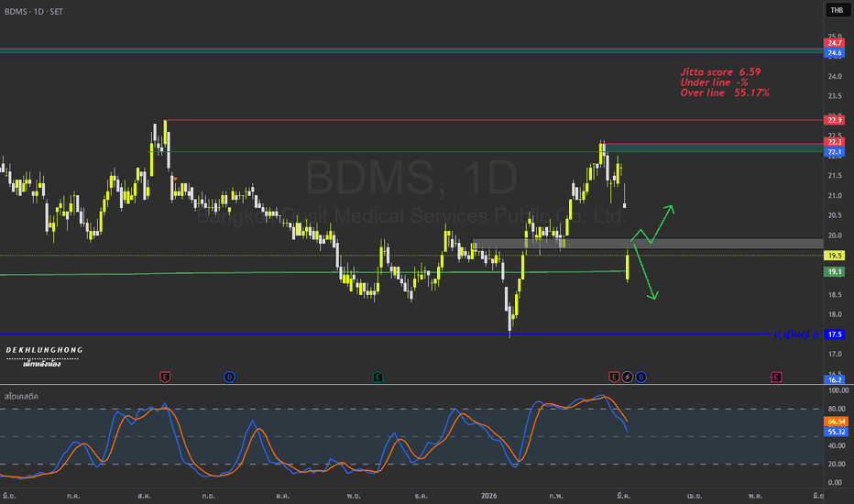Click the 18.0 price scale value
The image size is (854, 504).
tap(835, 314)
